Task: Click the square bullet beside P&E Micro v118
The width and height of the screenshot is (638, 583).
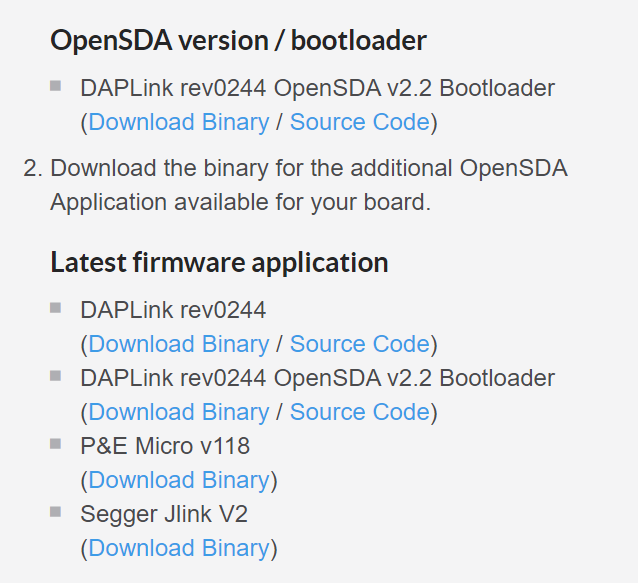Action: [x=55, y=443]
